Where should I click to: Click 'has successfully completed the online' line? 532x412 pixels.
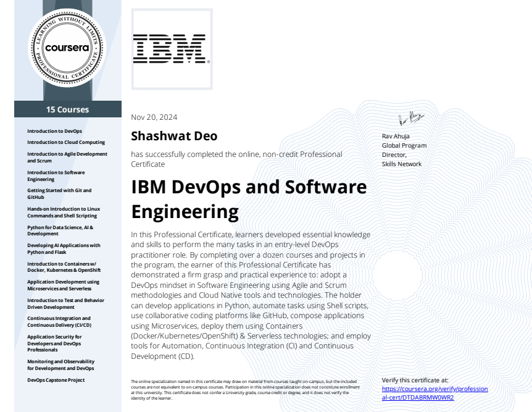[237, 159]
